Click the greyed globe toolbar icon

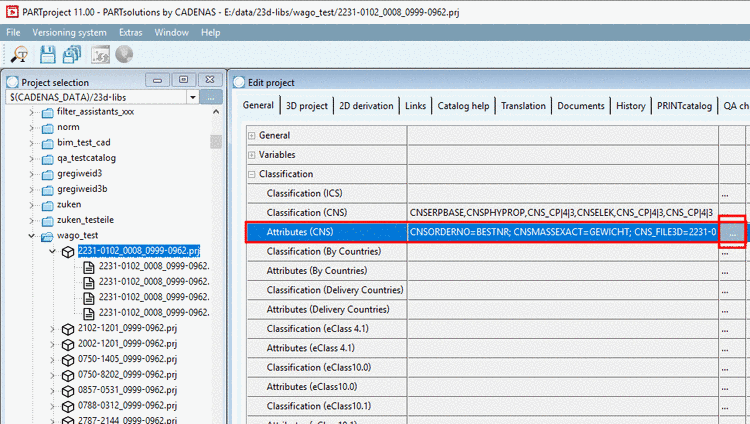(124, 54)
